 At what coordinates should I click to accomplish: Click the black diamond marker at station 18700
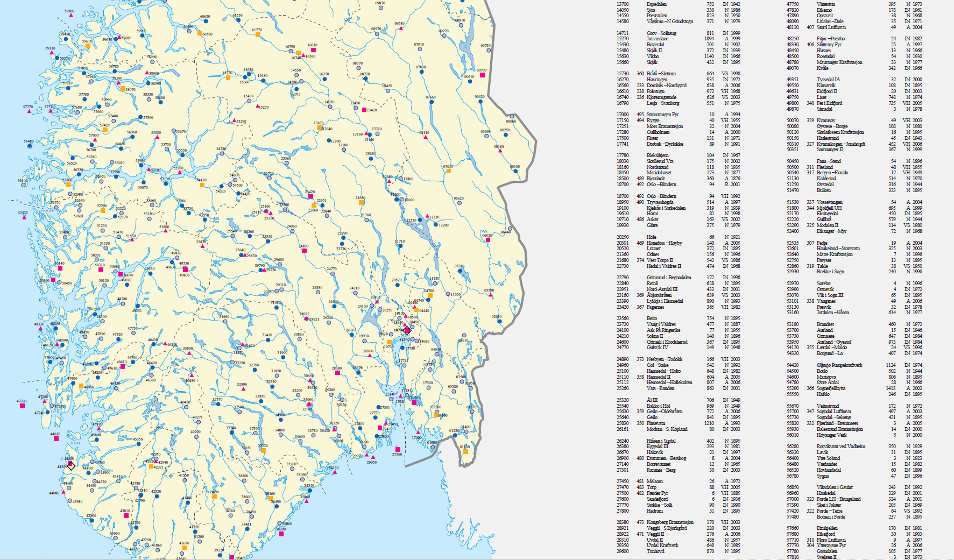point(407,330)
